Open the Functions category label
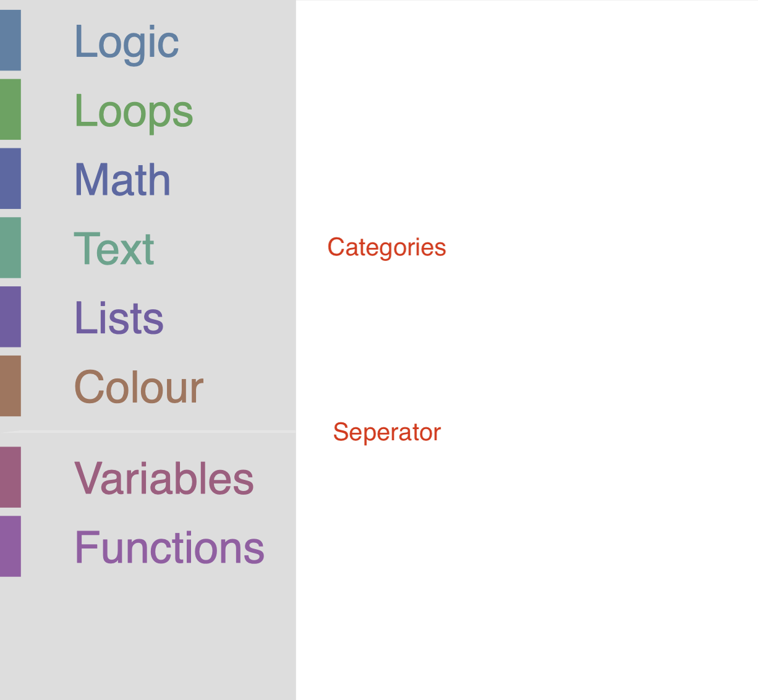This screenshot has width=758, height=700. [169, 547]
